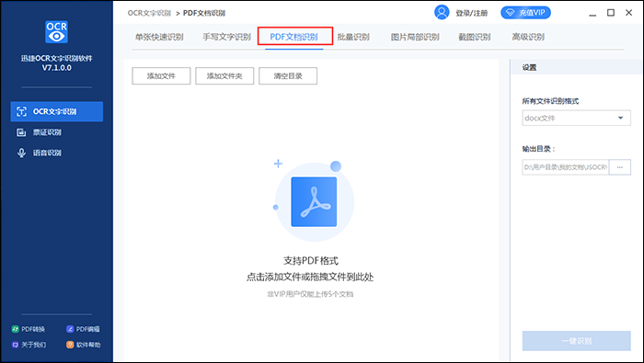
Task: Click 点击添加文件或拖拽文件到此处 text
Action: pos(310,278)
